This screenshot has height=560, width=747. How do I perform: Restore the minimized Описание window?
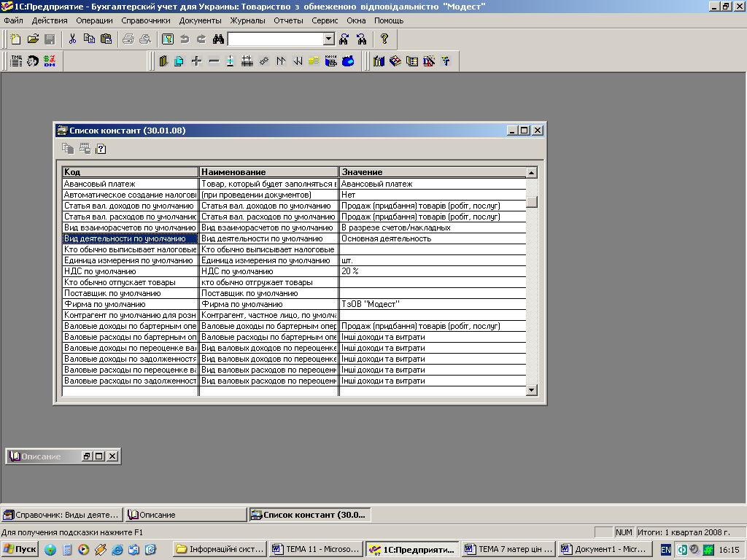[87, 456]
